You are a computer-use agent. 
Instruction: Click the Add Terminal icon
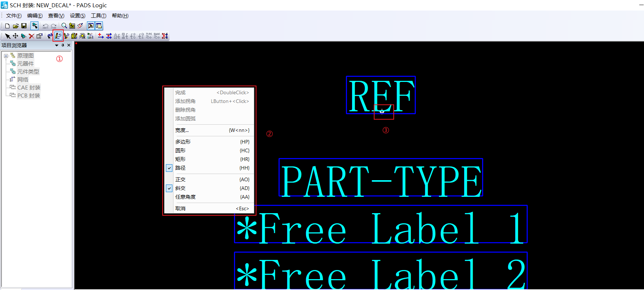pyautogui.click(x=101, y=36)
